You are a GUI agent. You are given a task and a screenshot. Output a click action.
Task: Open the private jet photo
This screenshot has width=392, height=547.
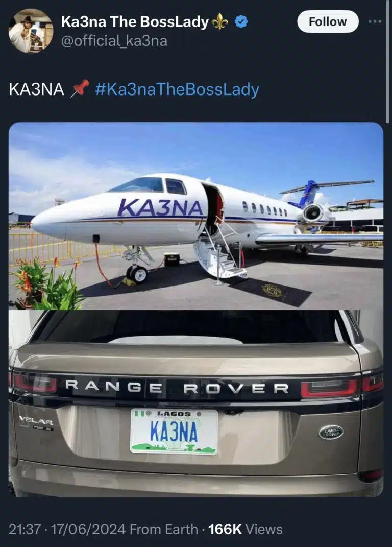(x=196, y=216)
